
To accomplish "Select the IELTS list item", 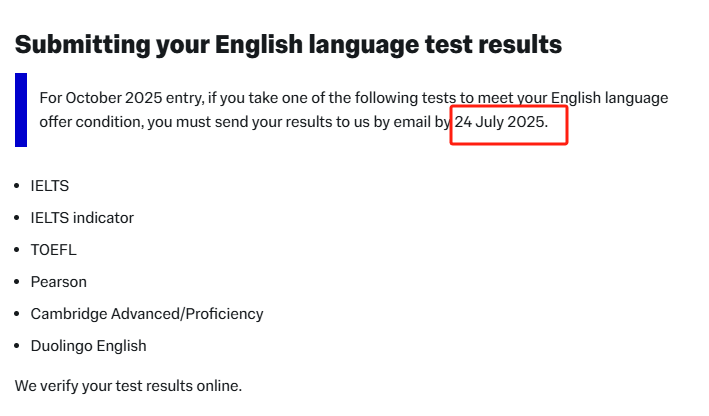I will pos(50,186).
